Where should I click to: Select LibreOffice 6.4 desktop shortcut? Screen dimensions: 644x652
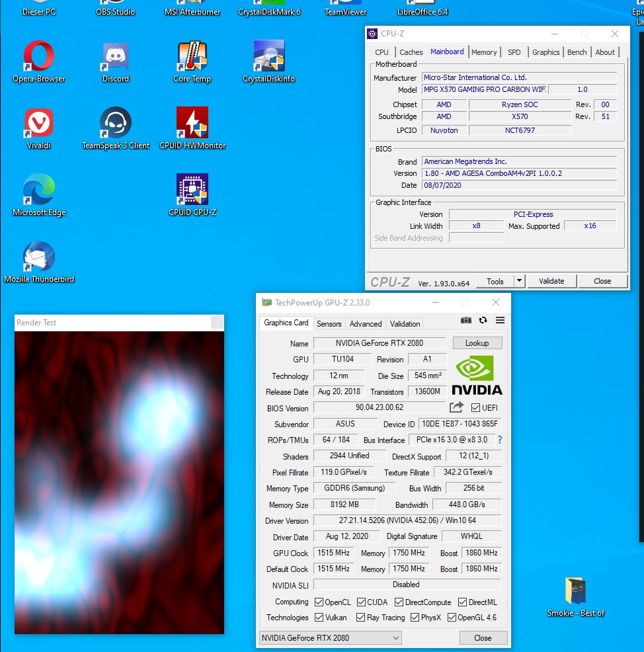click(423, 11)
